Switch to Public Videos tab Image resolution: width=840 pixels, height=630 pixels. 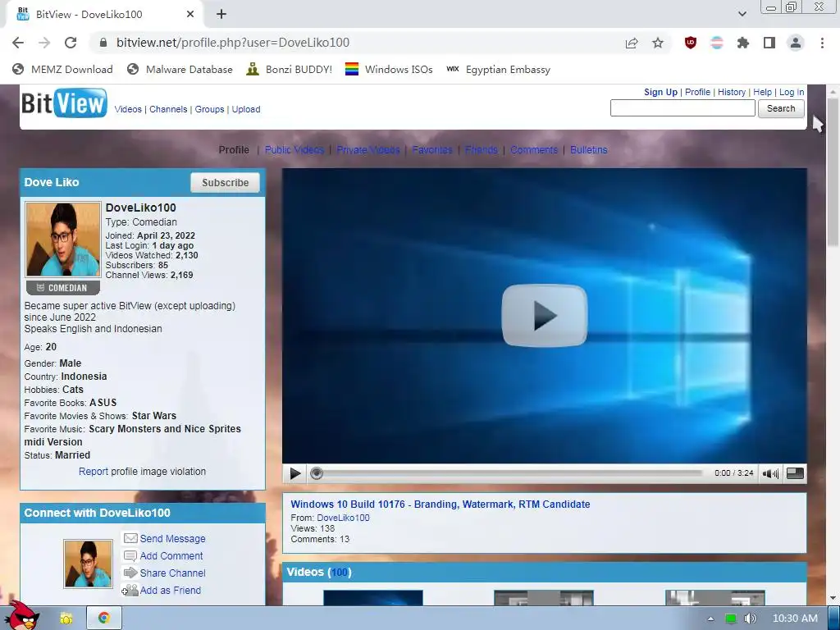point(294,150)
